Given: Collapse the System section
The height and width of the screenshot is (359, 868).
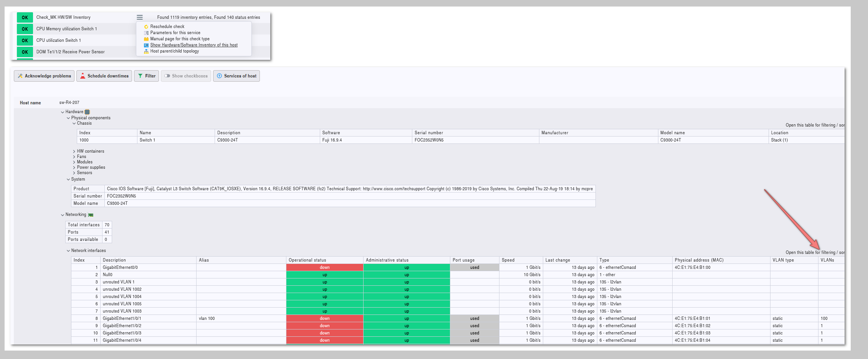Looking at the screenshot, I should pos(68,179).
